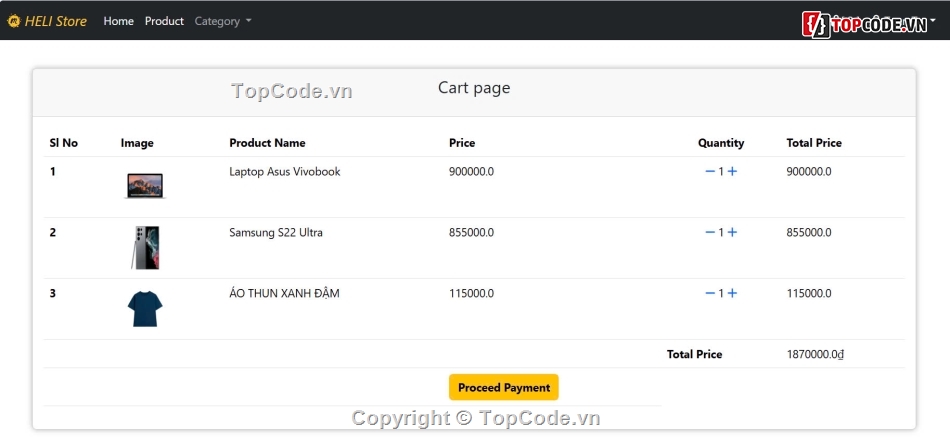Open the laptop product thumbnail
The width and height of the screenshot is (950, 440).
point(145,185)
